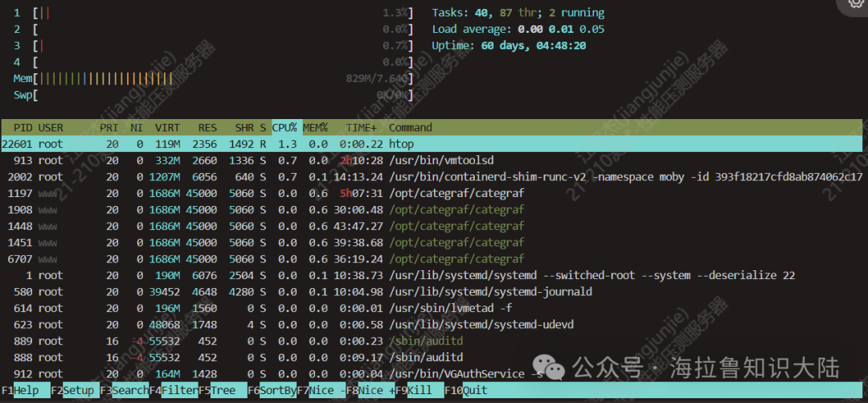Sort by RES column header
The image size is (868, 403).
point(207,128)
